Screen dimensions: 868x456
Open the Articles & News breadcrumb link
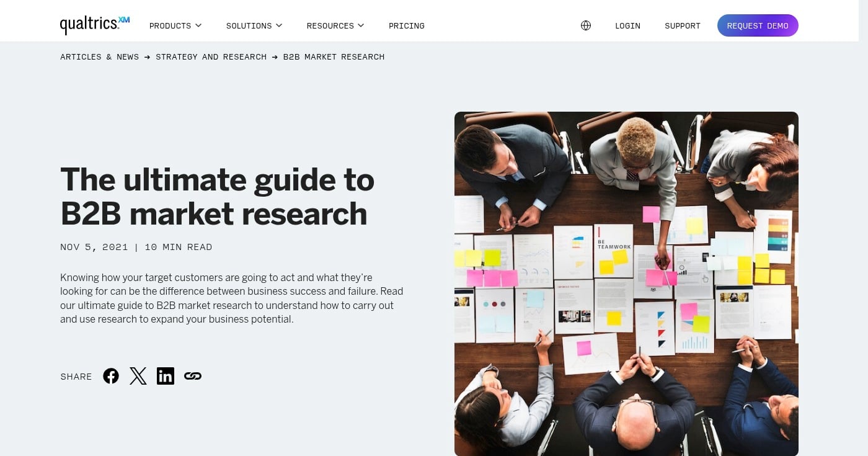[99, 56]
